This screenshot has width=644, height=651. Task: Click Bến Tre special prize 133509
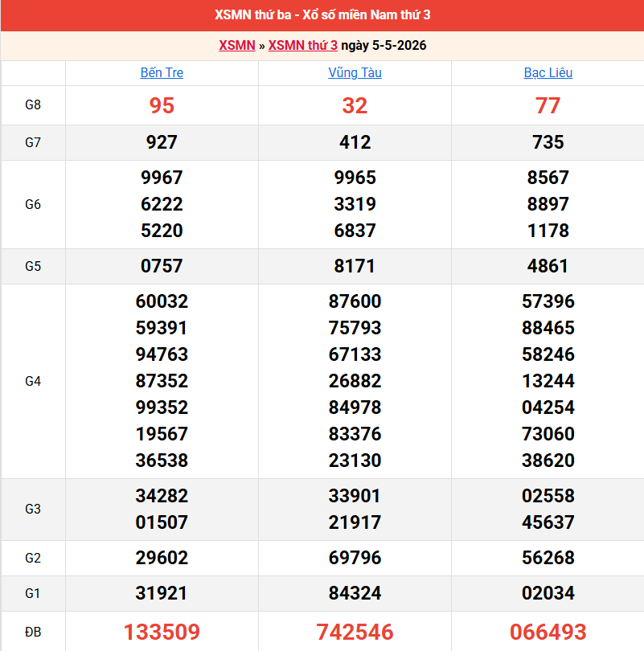pyautogui.click(x=162, y=632)
